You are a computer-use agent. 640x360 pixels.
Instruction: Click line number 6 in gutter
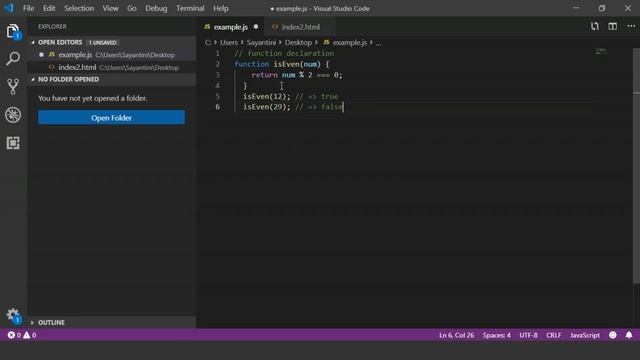pyautogui.click(x=218, y=107)
